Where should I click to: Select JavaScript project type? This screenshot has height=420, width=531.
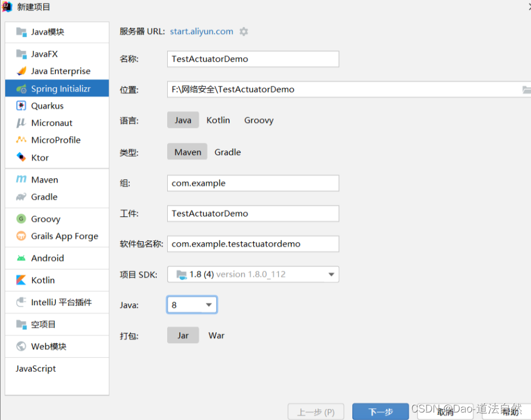pyautogui.click(x=57, y=369)
